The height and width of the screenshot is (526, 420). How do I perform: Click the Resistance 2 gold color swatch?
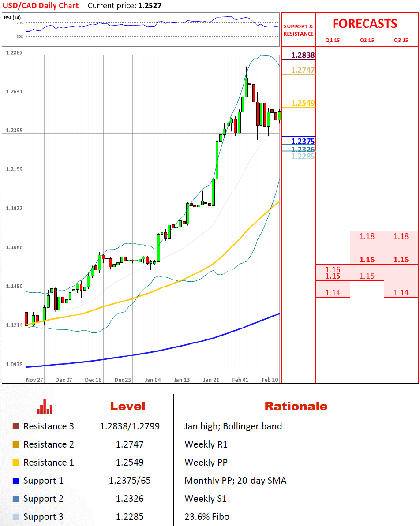16,444
